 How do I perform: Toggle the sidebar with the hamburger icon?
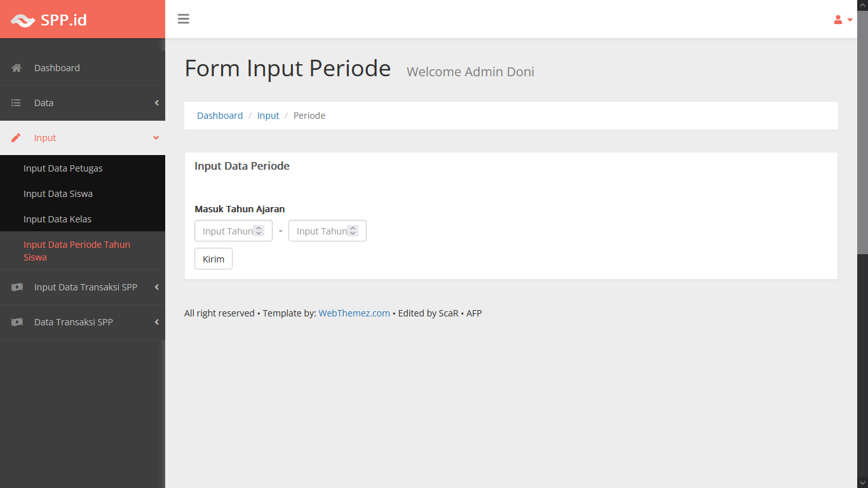[184, 19]
